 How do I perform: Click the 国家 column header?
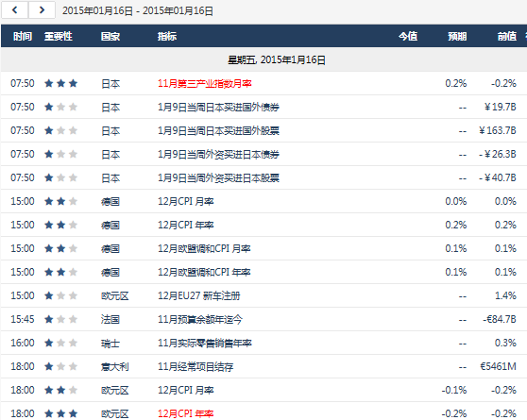(110, 36)
